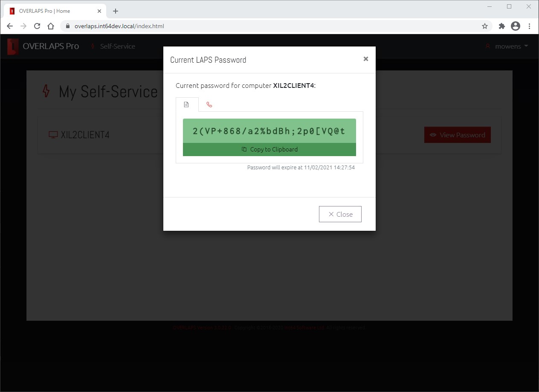Viewport: 539px width, 392px height.
Task: Minimize the browser window
Action: coord(489,6)
